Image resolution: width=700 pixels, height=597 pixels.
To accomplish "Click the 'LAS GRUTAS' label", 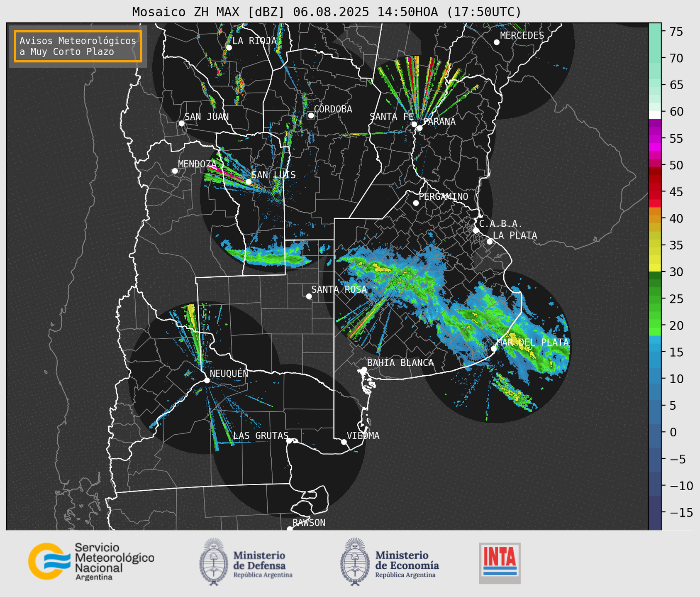I will click(x=261, y=436).
